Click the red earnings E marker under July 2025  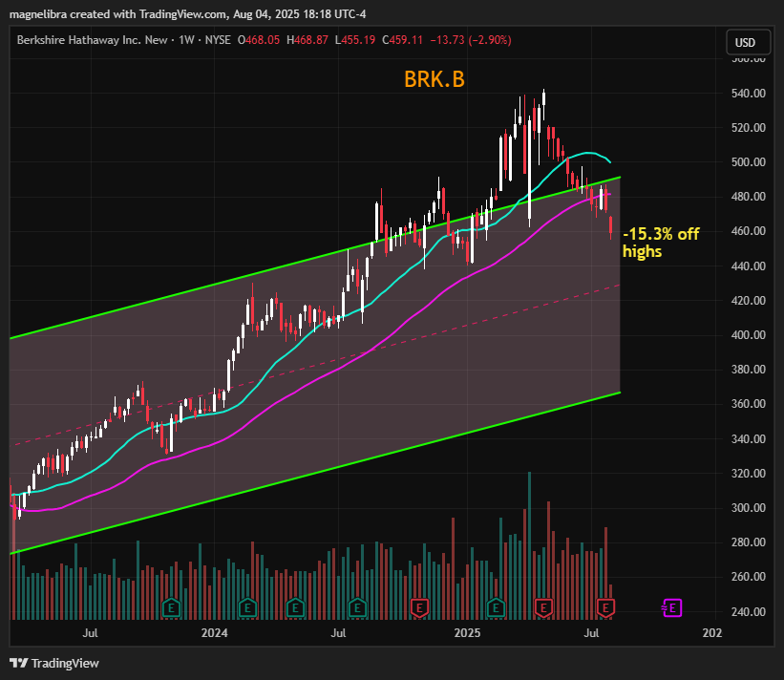pyautogui.click(x=605, y=608)
